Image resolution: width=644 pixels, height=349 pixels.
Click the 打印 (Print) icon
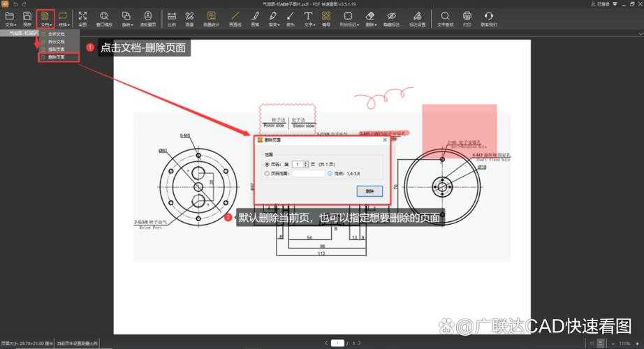click(x=467, y=18)
